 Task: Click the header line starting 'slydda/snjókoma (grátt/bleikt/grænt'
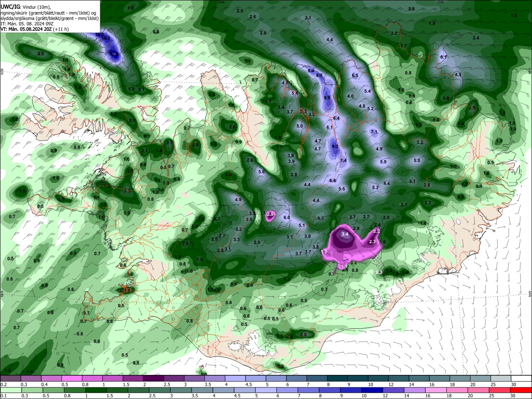tap(49, 18)
